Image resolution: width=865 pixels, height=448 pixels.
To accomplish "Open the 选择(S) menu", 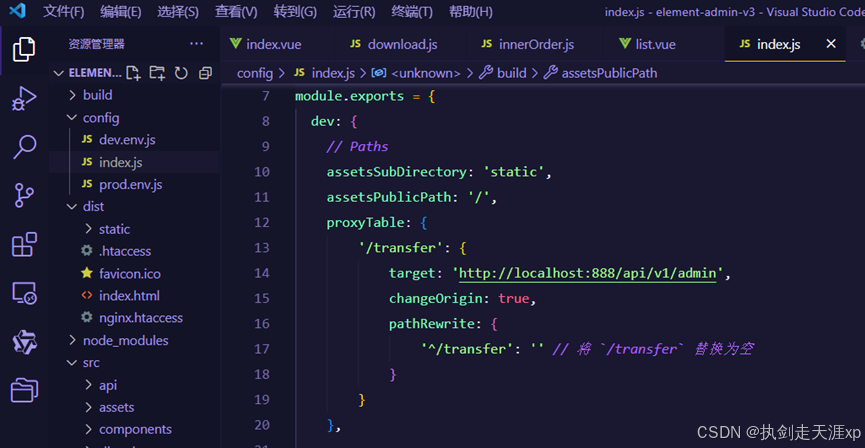I will [x=178, y=12].
